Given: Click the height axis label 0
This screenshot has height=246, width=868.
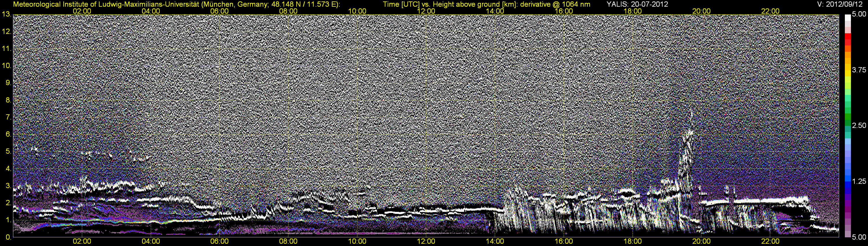Looking at the screenshot, I should pos(8,237).
